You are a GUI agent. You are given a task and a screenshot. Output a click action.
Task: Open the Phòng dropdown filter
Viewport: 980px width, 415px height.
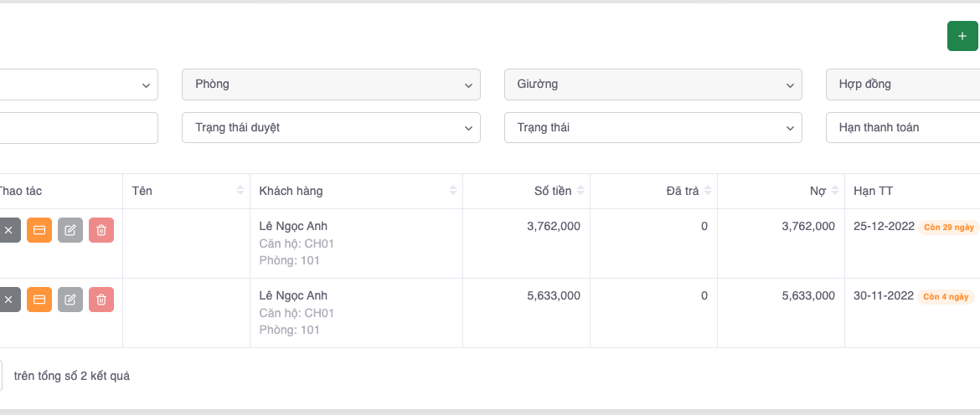[331, 85]
